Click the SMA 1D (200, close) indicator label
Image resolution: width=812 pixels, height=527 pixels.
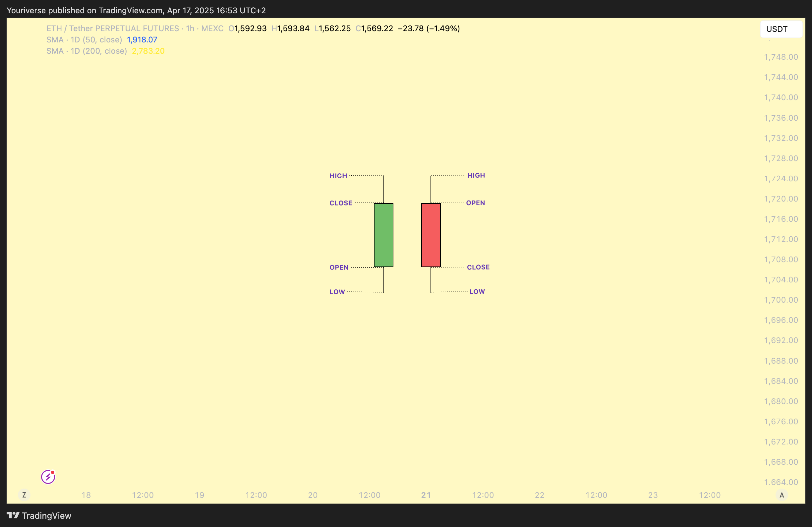pos(87,51)
